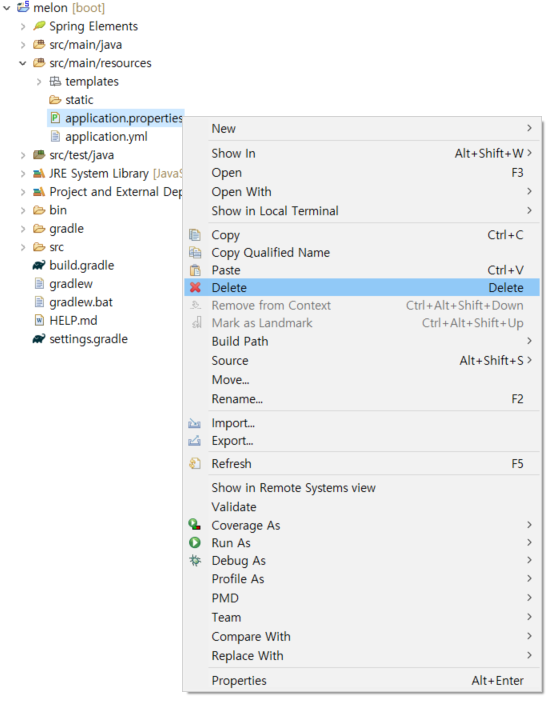This screenshot has height=701, width=554.
Task: Open the PMD submenu
Action: (x=362, y=598)
